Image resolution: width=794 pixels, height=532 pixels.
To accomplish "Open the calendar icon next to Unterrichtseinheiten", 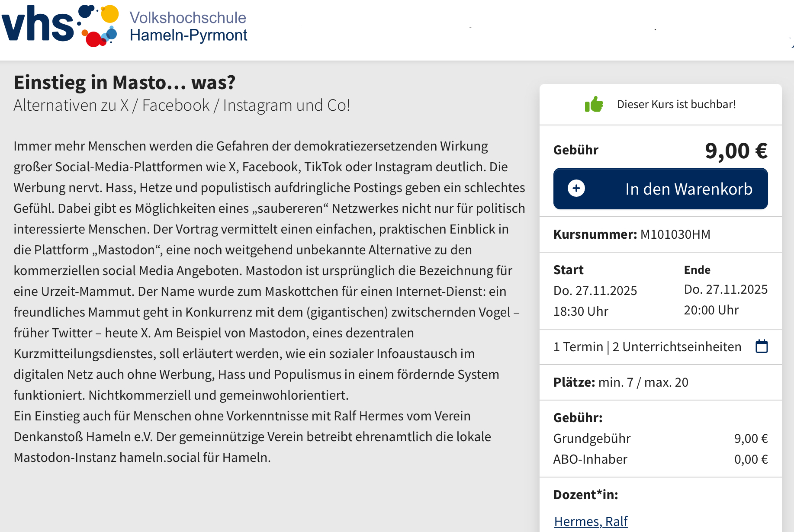I will (x=762, y=346).
